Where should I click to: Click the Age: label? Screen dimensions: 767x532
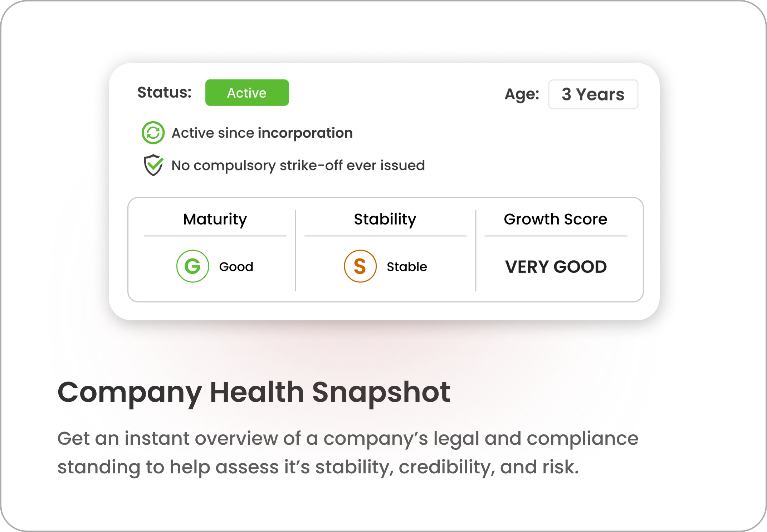point(522,94)
